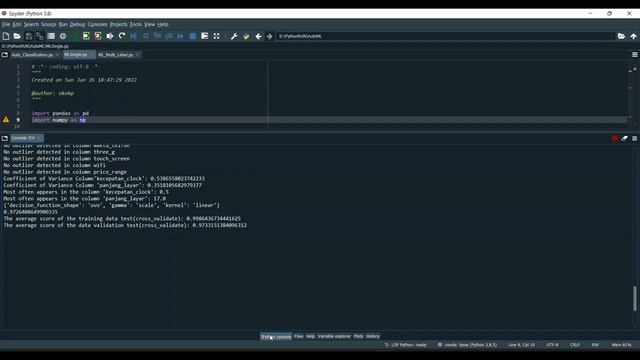
Task: Save all files toolbar icon
Action: [x=40, y=36]
